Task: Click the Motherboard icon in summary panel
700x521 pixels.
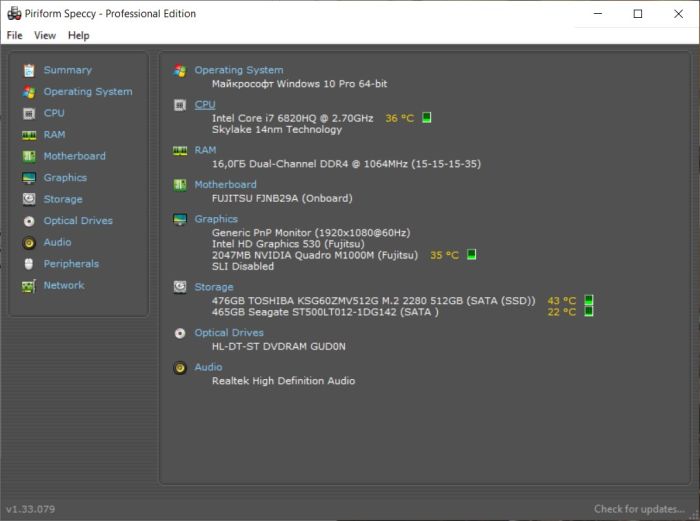Action: coord(180,184)
